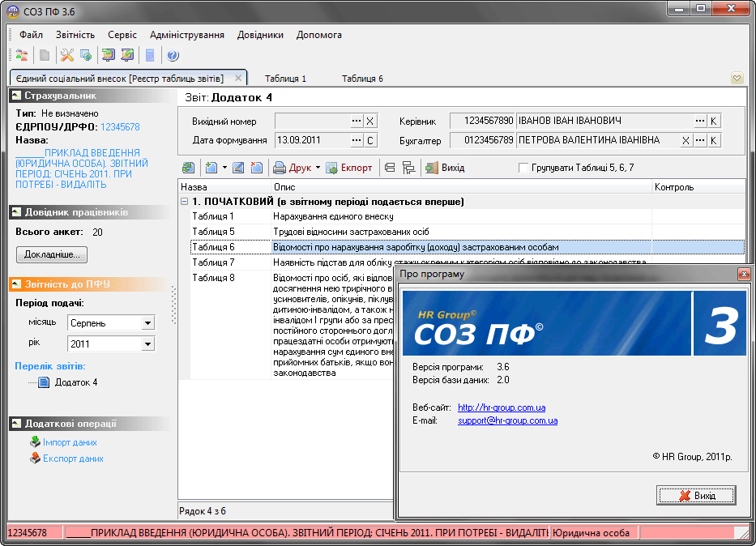756x546 pixels.
Task: Click the second green-arrow monitor toolbar icon
Action: 127,55
